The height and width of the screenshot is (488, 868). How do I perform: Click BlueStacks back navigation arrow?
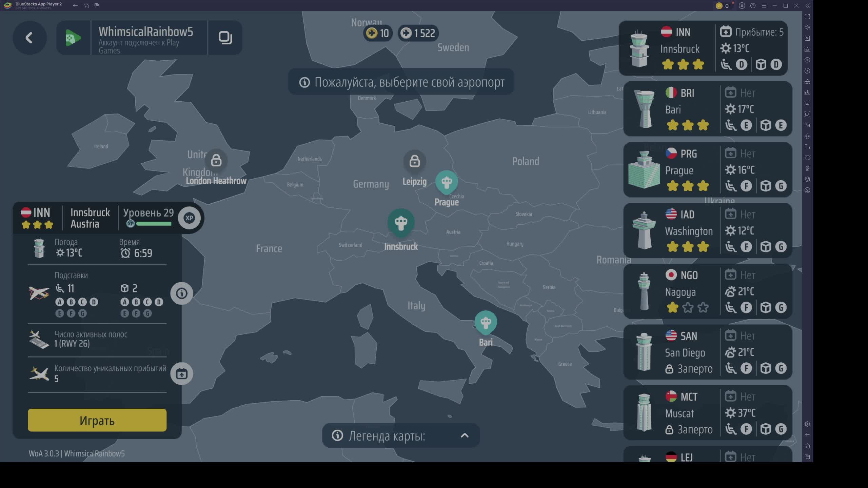click(75, 6)
